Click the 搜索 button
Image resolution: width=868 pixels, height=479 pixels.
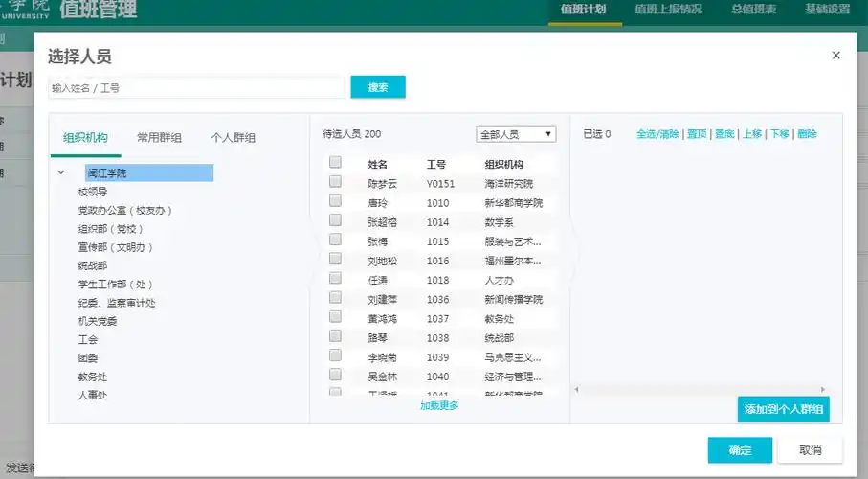click(378, 87)
